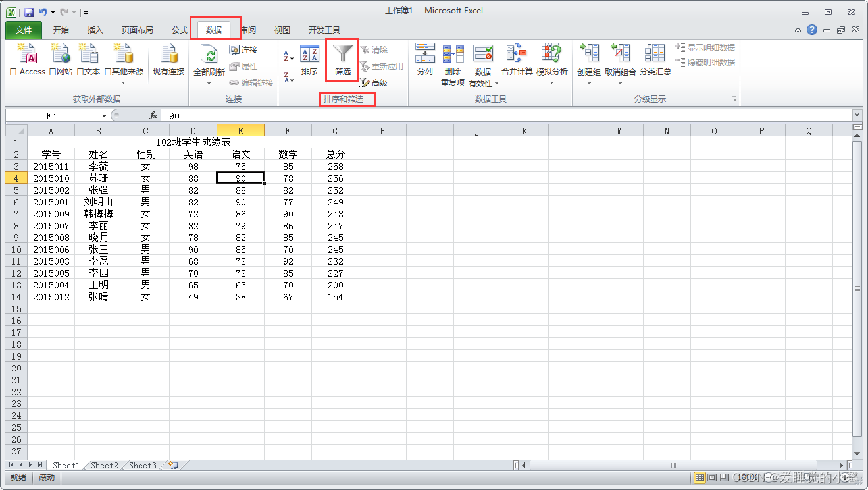This screenshot has height=490, width=868.
Task: Select the total score cell 258
Action: pos(336,167)
